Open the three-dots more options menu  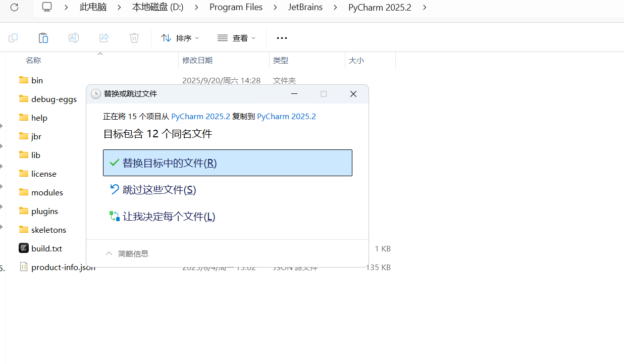[x=282, y=38]
